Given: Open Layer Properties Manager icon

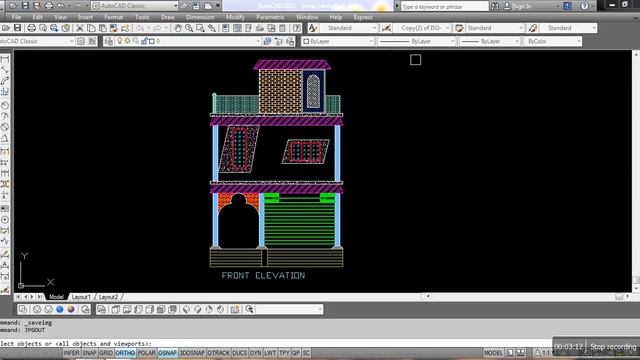Looking at the screenshot, I should click(x=108, y=41).
